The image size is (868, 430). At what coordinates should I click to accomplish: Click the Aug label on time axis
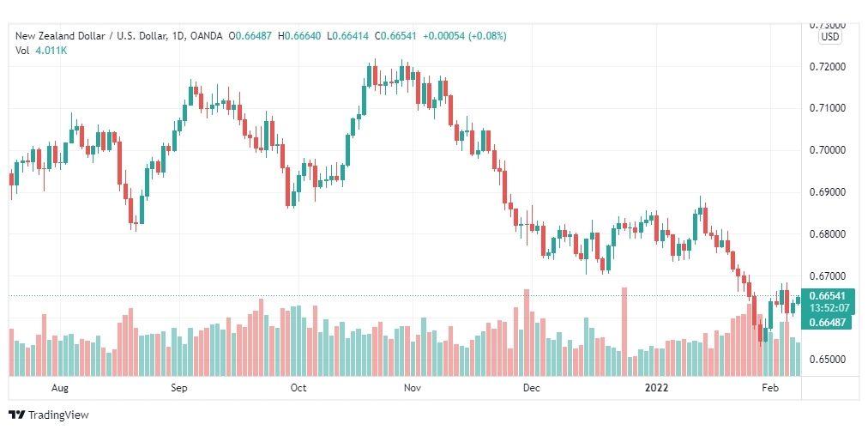(60, 388)
